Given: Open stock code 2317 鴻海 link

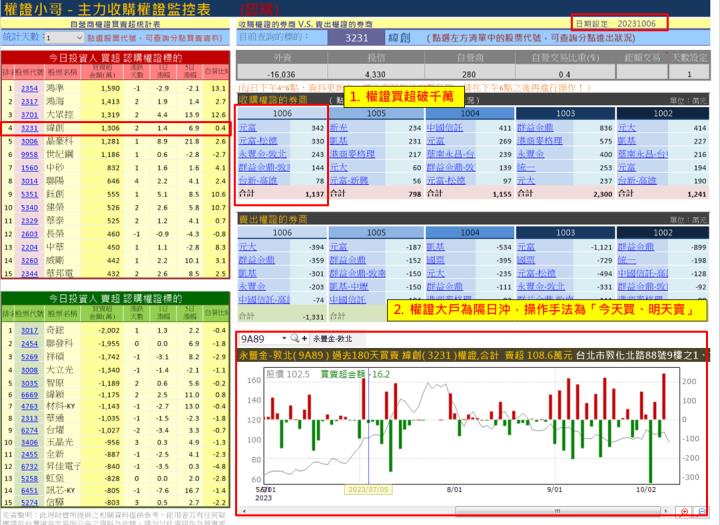Looking at the screenshot, I should [29, 102].
